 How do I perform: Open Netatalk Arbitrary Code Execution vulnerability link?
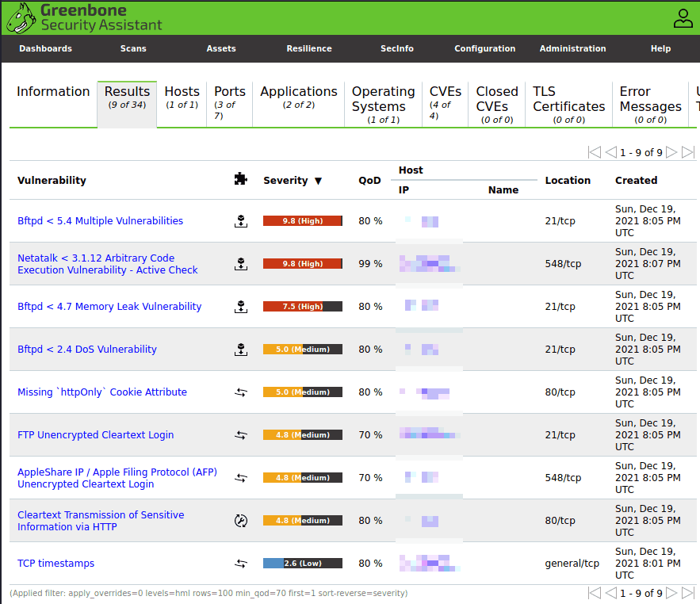[108, 264]
